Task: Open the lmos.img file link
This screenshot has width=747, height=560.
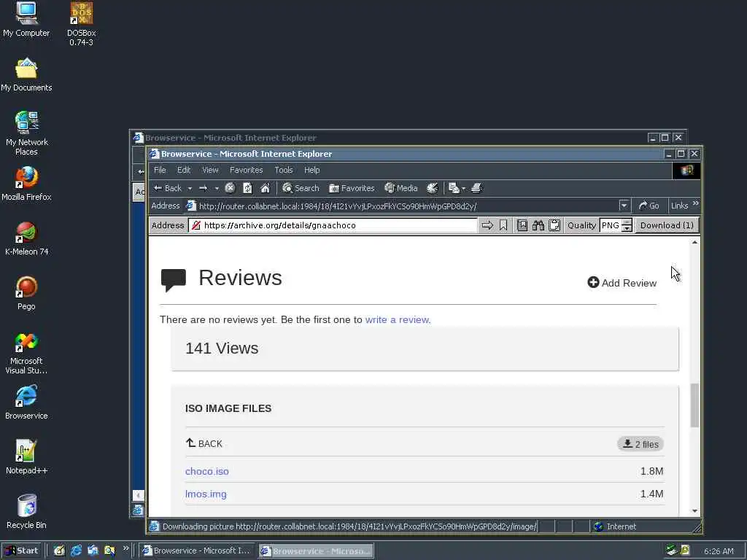Action: coord(206,494)
